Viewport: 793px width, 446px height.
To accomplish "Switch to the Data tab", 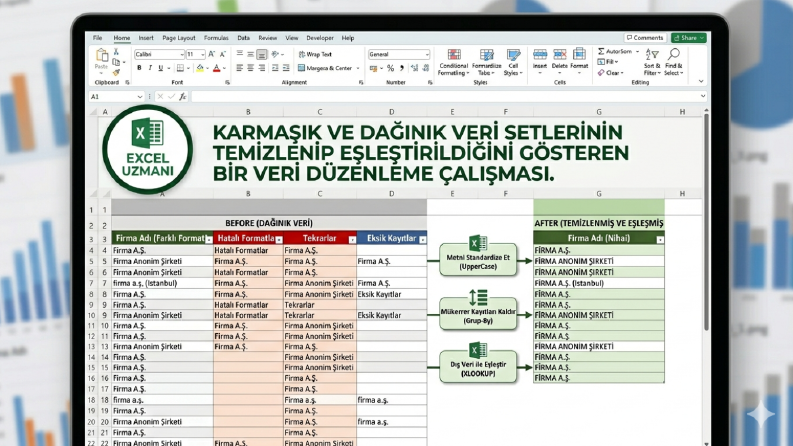I will point(244,38).
